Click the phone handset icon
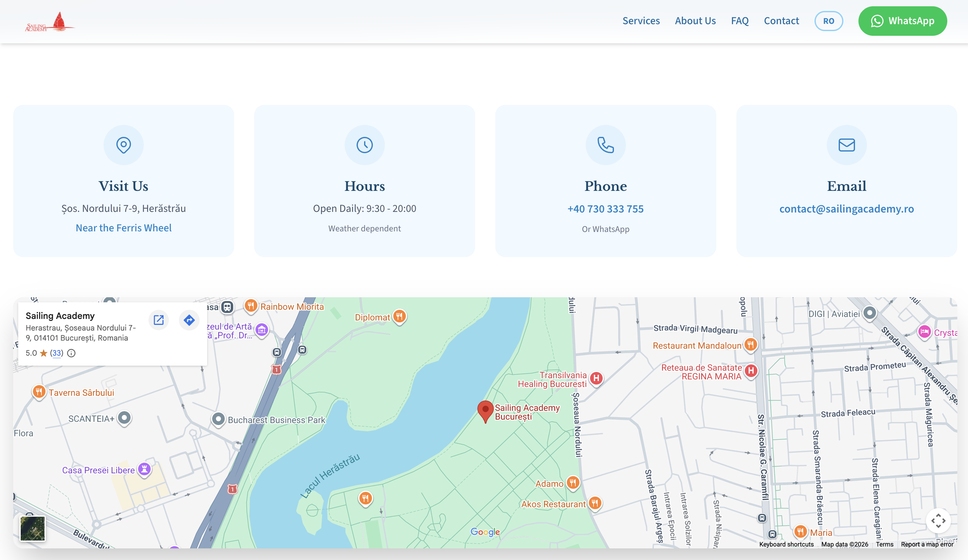The width and height of the screenshot is (968, 560). pyautogui.click(x=606, y=145)
